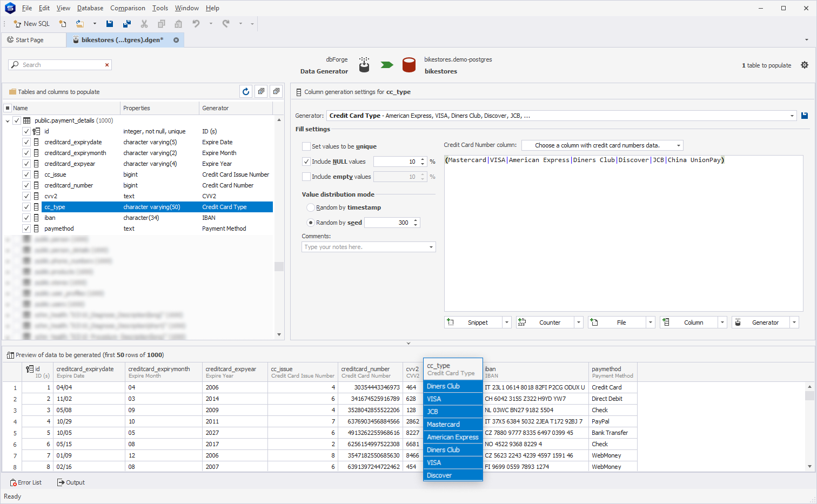
Task: Click the Undo arrow icon
Action: pyautogui.click(x=196, y=24)
